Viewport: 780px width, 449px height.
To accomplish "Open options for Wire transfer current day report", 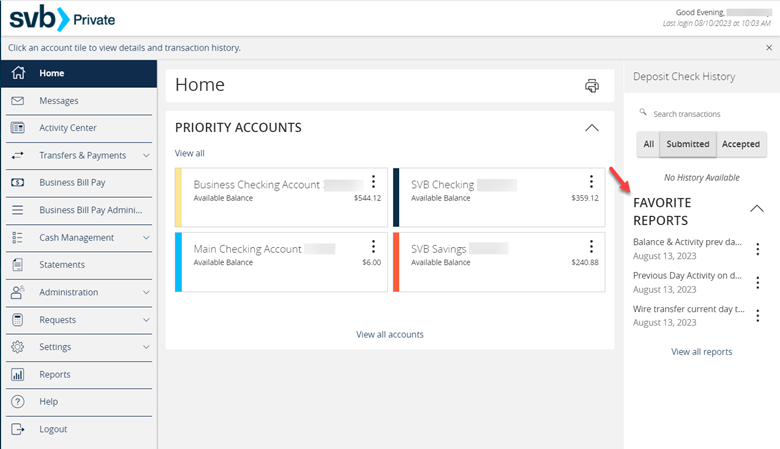I will pyautogui.click(x=757, y=316).
